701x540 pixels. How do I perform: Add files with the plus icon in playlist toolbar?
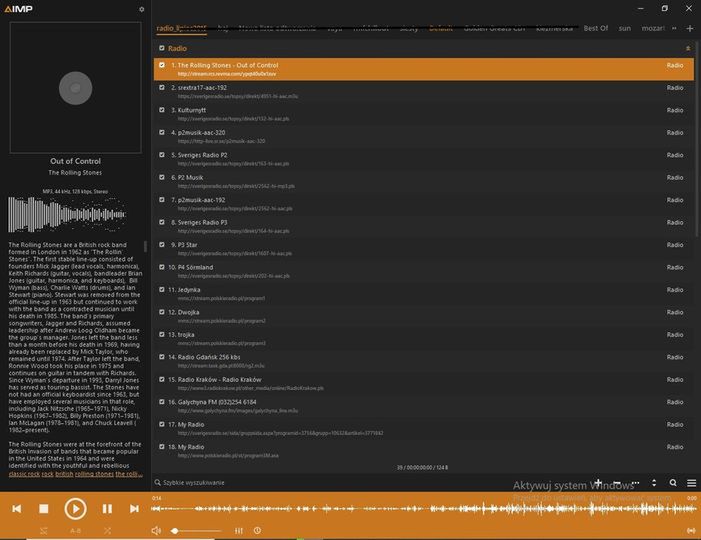click(x=598, y=483)
